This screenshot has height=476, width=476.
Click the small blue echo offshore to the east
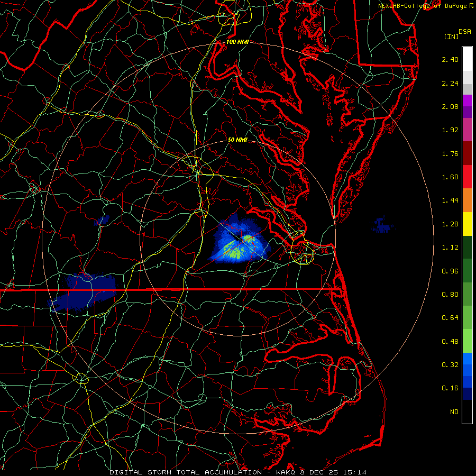(x=381, y=225)
